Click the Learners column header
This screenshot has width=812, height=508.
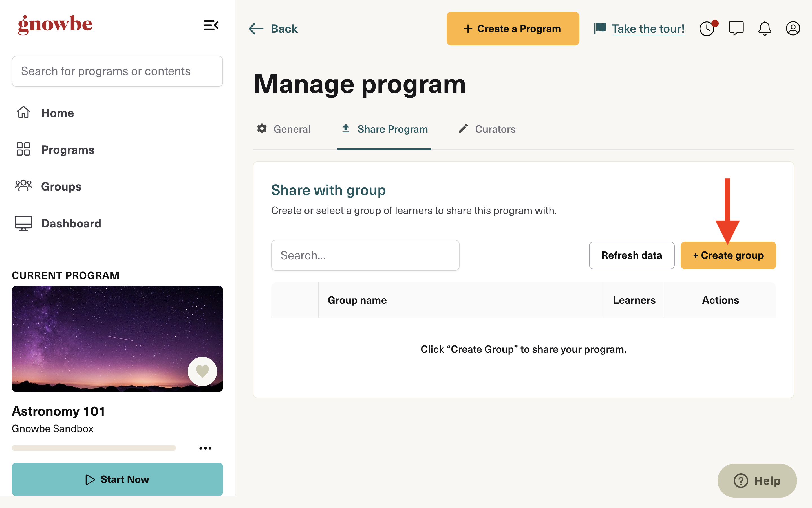(x=634, y=300)
